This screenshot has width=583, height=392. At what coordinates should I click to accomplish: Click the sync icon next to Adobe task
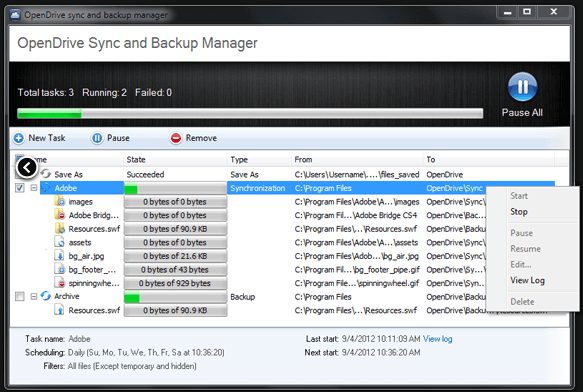click(x=46, y=187)
